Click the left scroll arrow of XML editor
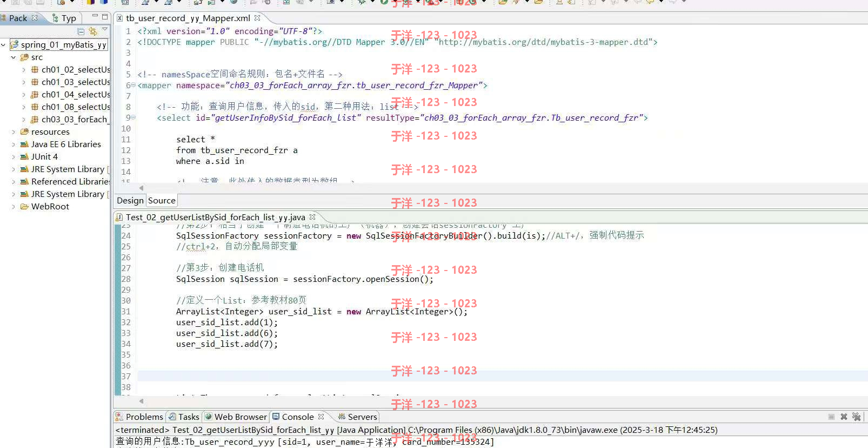 (142, 188)
